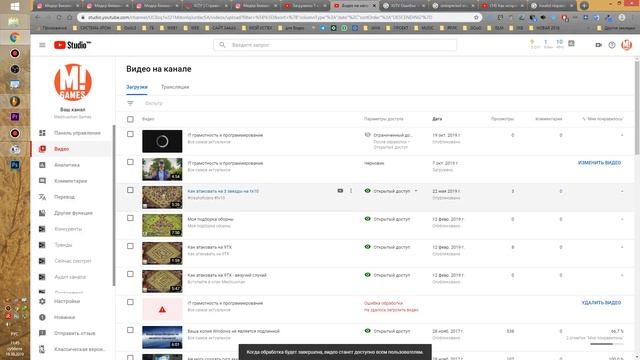Click ИЗМЕНИТЬ ВИДЕО on the draft row
This screenshot has height=360, width=640.
(599, 163)
